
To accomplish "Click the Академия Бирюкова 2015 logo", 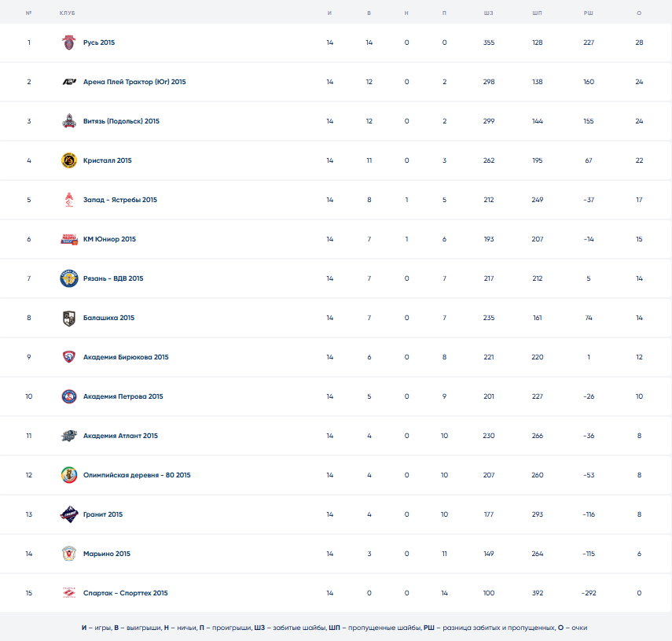I will (69, 357).
